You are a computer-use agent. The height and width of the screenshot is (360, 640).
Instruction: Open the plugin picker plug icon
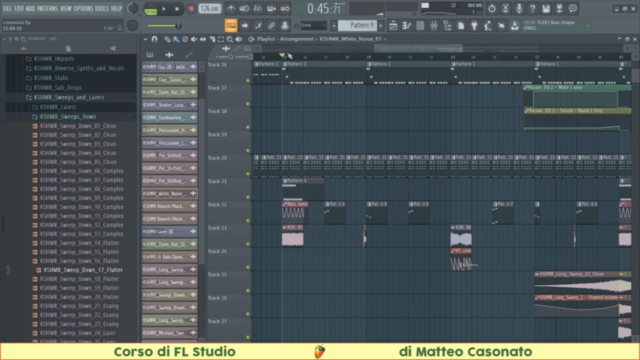(x=474, y=26)
